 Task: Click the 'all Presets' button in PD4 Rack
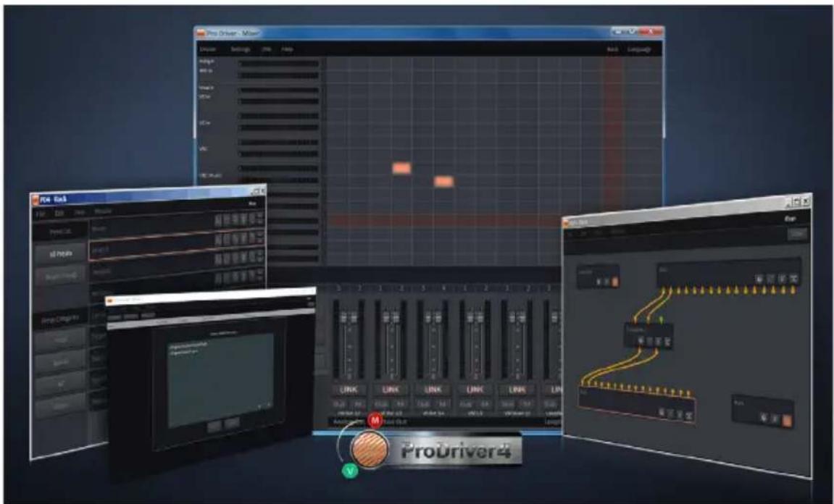61,253
